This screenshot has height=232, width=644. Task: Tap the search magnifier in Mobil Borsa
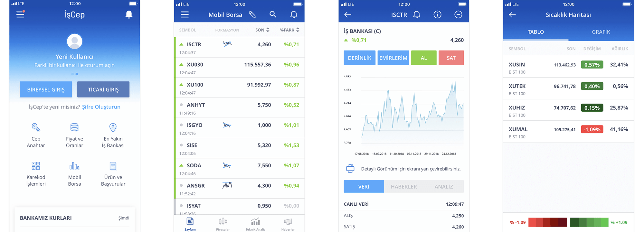click(x=273, y=14)
